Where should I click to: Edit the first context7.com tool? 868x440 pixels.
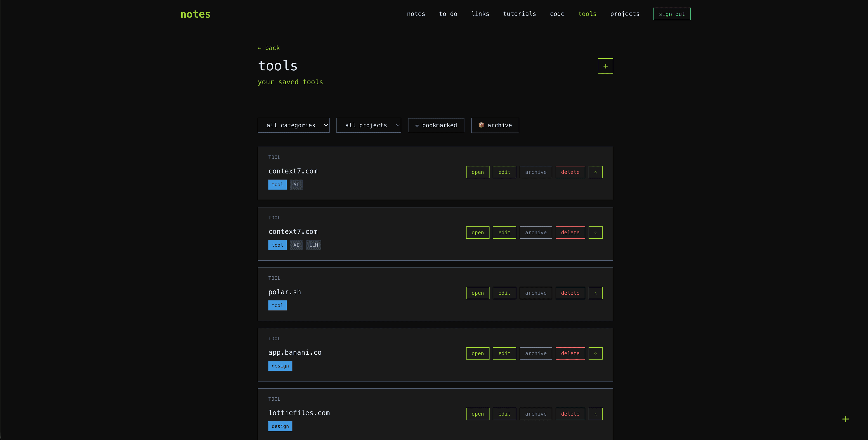(x=504, y=172)
